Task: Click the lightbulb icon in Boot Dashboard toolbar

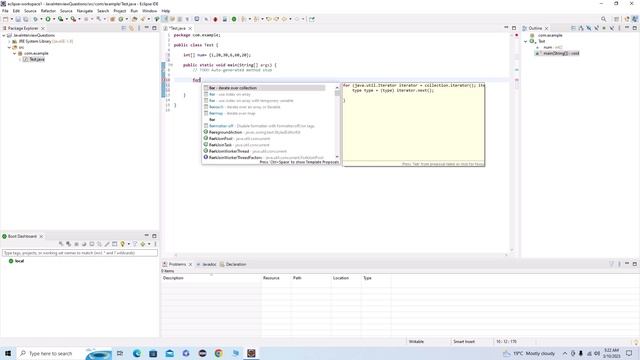Action: point(122,244)
